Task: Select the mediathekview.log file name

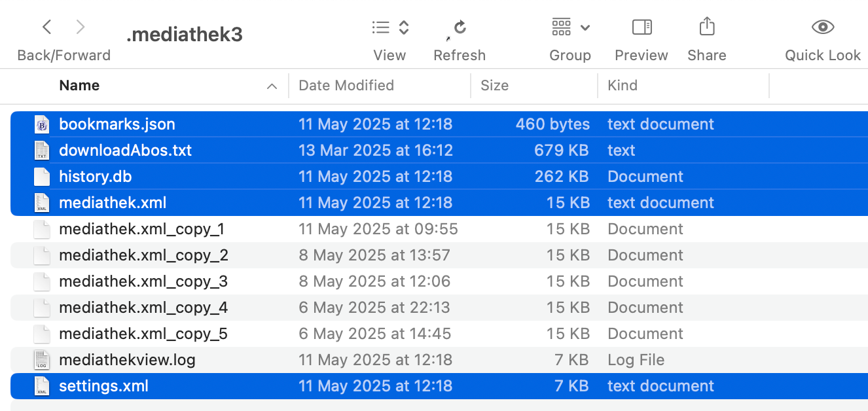Action: [x=127, y=360]
